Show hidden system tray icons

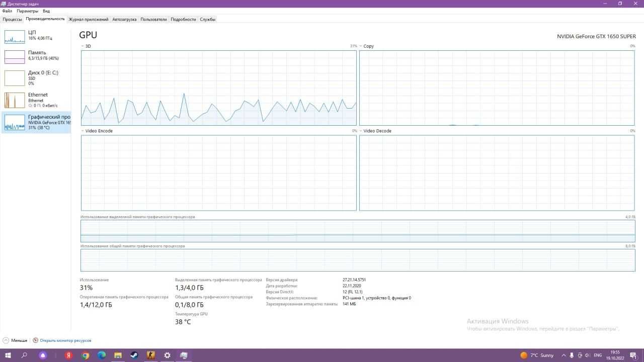click(x=563, y=355)
